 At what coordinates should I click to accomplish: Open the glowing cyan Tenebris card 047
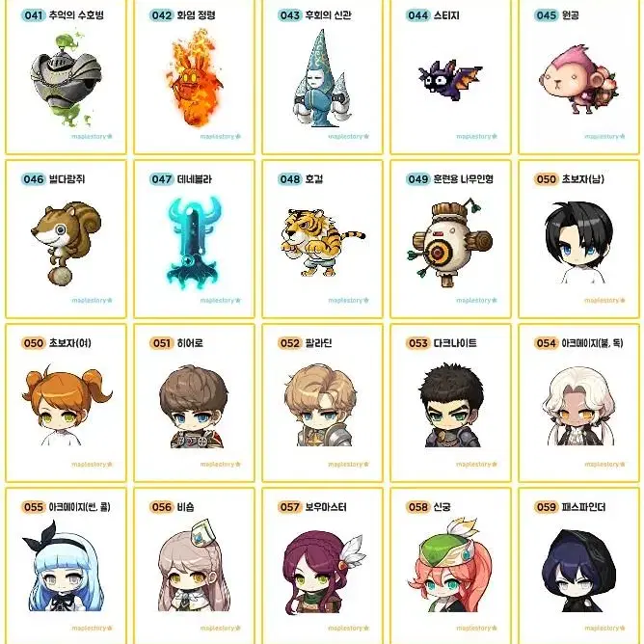[x=194, y=239]
